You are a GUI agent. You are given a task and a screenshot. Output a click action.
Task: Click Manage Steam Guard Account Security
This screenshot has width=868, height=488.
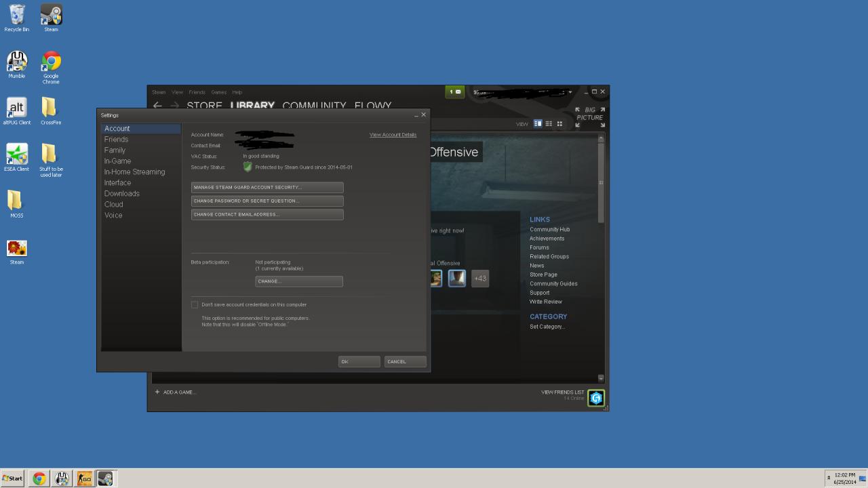(x=267, y=187)
